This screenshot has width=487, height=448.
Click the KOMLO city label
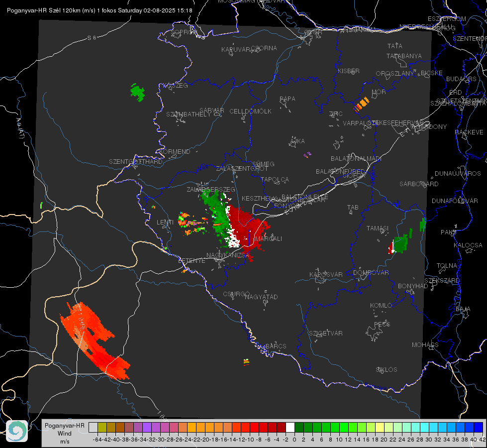pyautogui.click(x=381, y=306)
